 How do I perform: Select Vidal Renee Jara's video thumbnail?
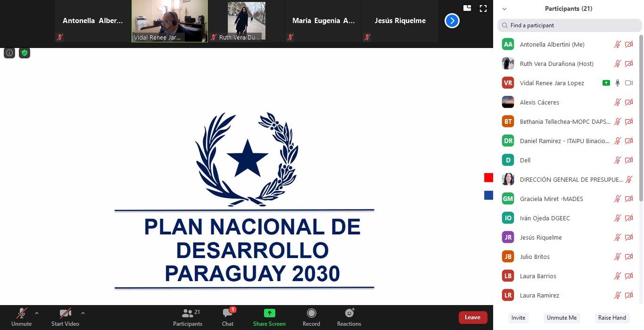[x=170, y=21]
